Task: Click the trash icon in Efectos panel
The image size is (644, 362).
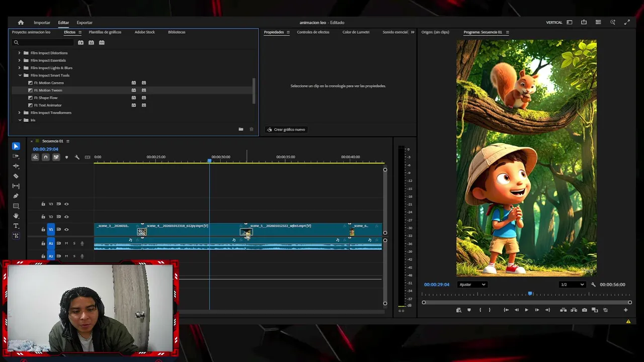Action: tap(252, 130)
